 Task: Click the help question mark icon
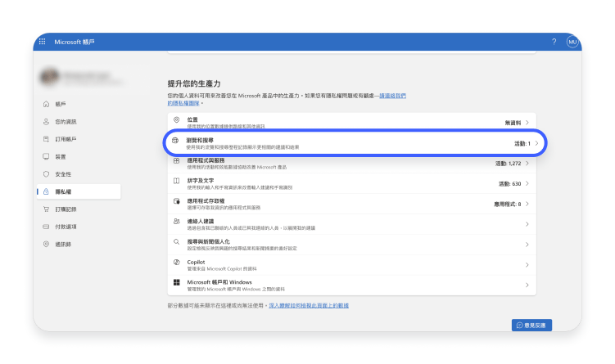coord(554,42)
